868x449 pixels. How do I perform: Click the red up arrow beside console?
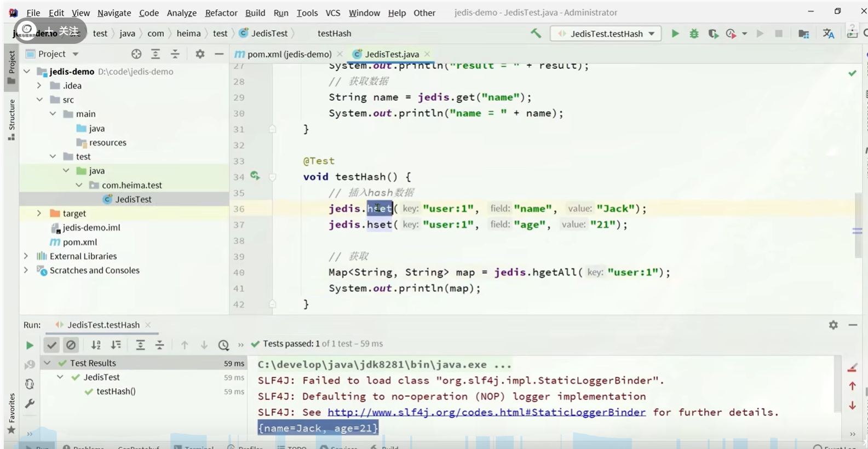(x=852, y=386)
